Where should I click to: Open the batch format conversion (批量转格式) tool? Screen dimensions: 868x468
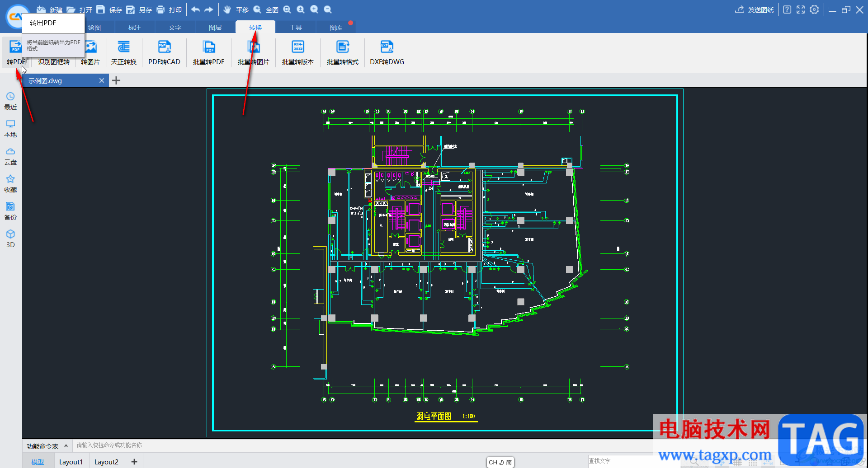click(x=342, y=47)
